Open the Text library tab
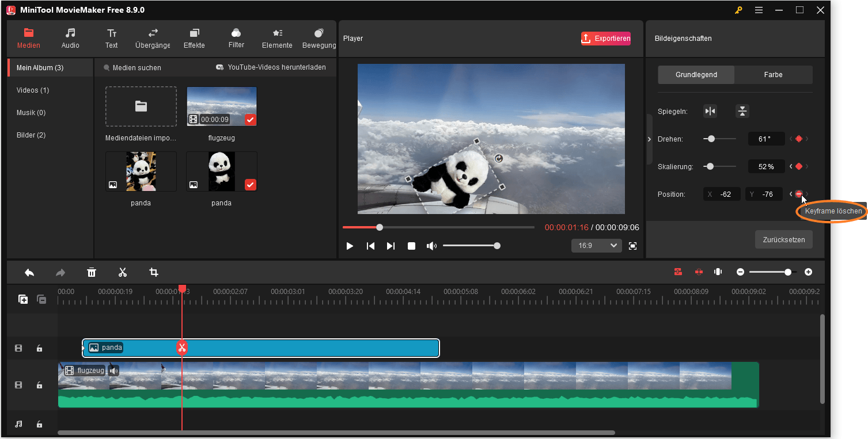The height and width of the screenshot is (439, 868). (112, 39)
